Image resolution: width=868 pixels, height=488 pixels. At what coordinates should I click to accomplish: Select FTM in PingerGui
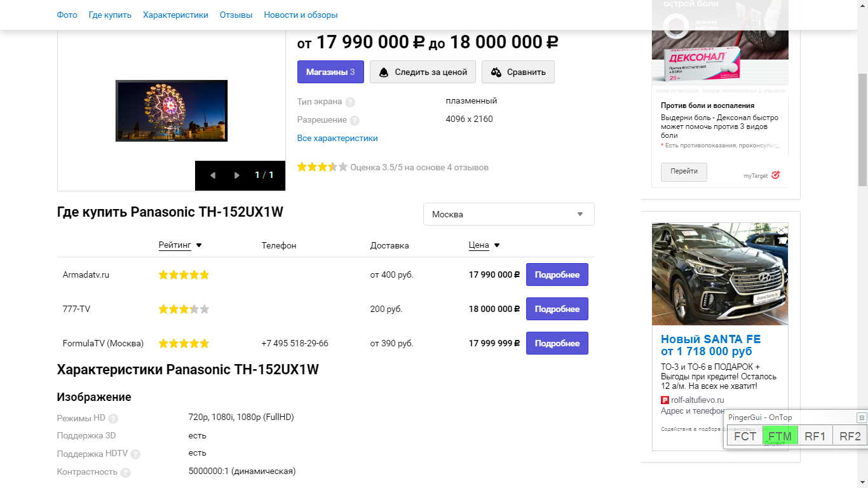click(x=780, y=437)
